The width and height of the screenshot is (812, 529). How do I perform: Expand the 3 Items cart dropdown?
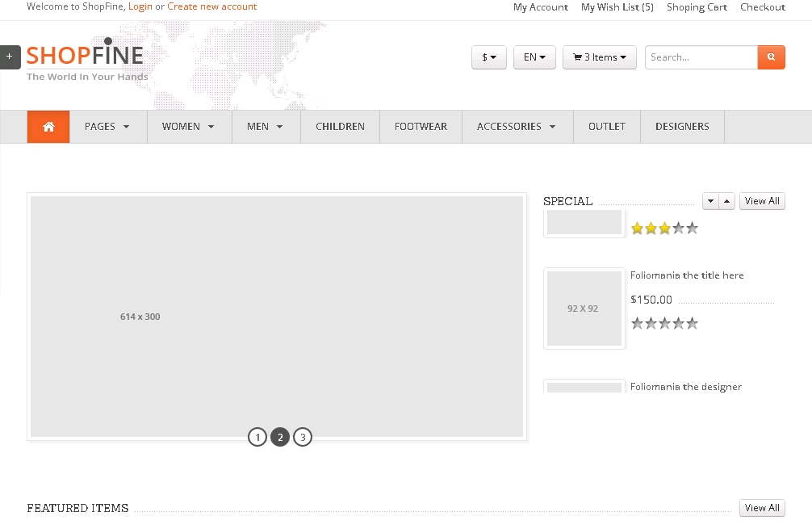click(x=599, y=57)
